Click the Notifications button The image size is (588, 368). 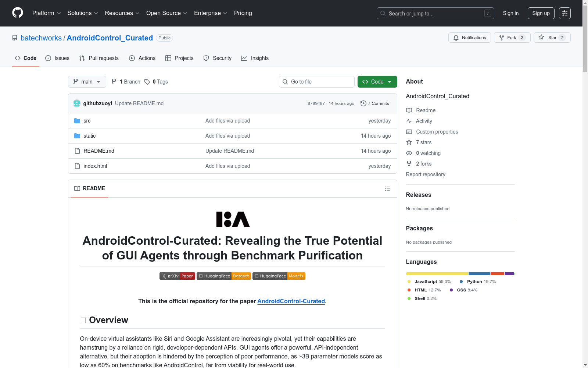pyautogui.click(x=470, y=38)
